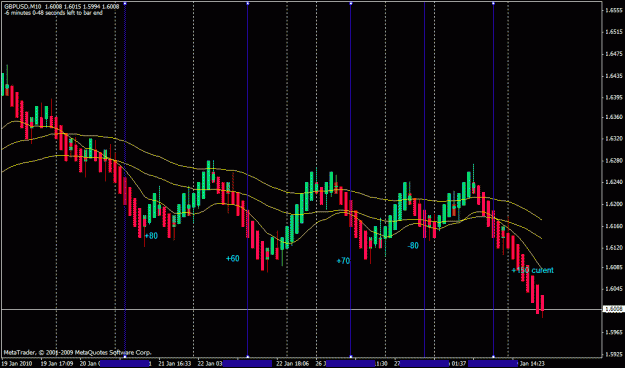Image resolution: width=625 pixels, height=368 pixels.
Task: Click the 'Jan 14:23' time axis label
Action: (532, 364)
